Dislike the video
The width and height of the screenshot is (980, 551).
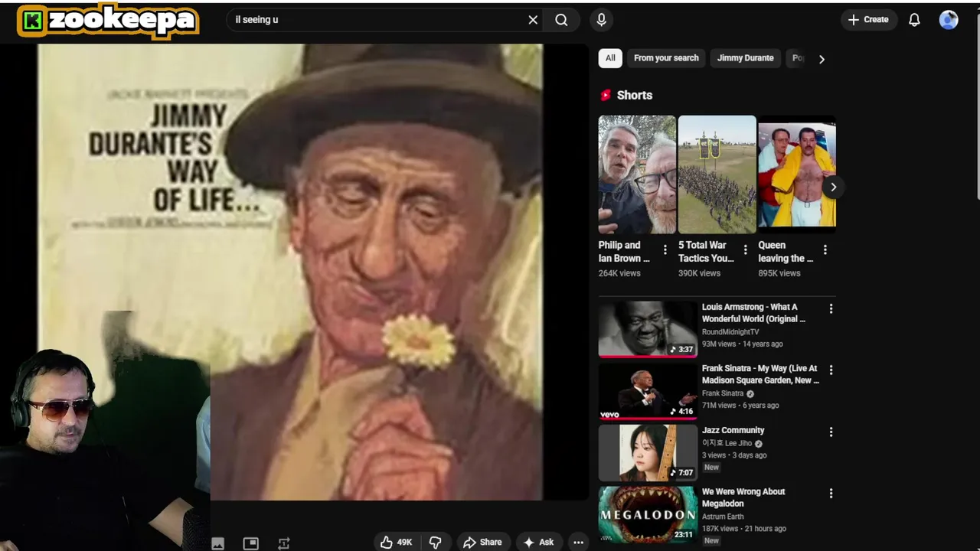[x=435, y=542]
